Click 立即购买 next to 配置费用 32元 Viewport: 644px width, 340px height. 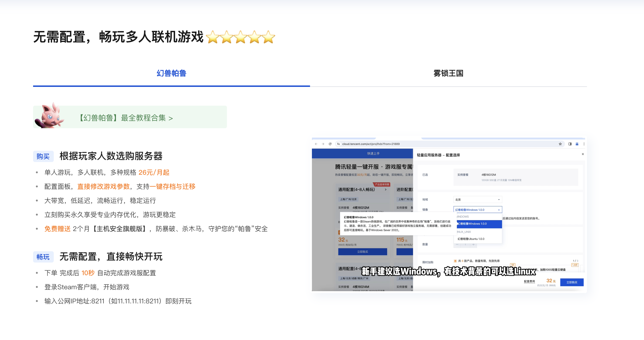(x=572, y=282)
